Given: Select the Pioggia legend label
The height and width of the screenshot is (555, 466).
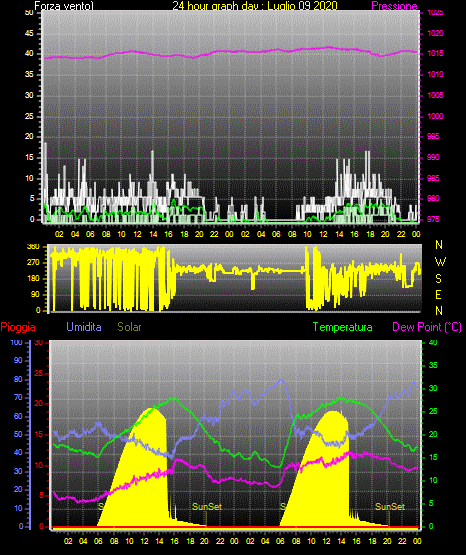Looking at the screenshot, I should [x=18, y=327].
